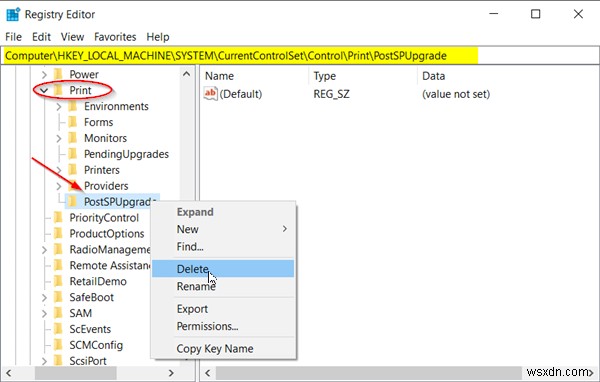Choose Copy Key Name
The height and width of the screenshot is (382, 600).
point(223,348)
